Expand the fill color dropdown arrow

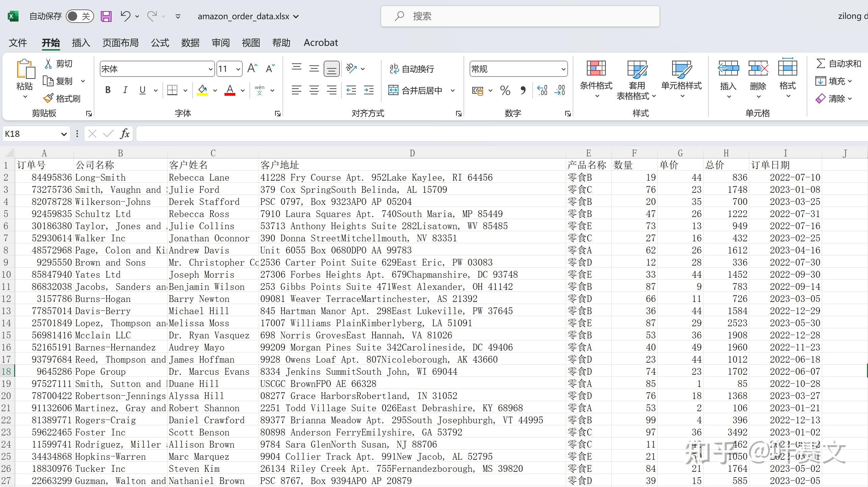click(215, 90)
